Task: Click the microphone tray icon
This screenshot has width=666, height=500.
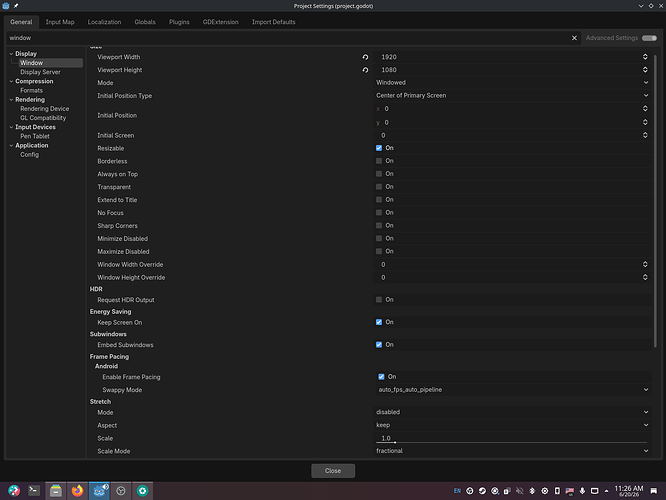Action: pyautogui.click(x=582, y=491)
